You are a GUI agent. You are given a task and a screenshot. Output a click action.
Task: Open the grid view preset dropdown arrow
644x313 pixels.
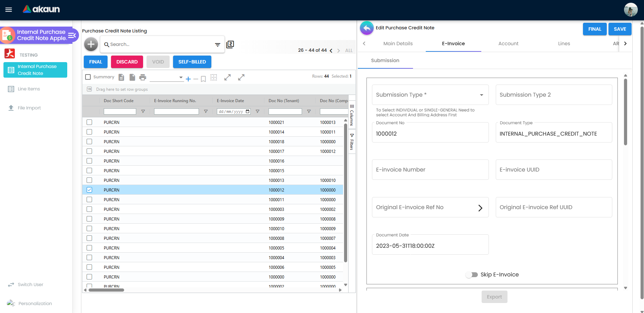(x=181, y=77)
